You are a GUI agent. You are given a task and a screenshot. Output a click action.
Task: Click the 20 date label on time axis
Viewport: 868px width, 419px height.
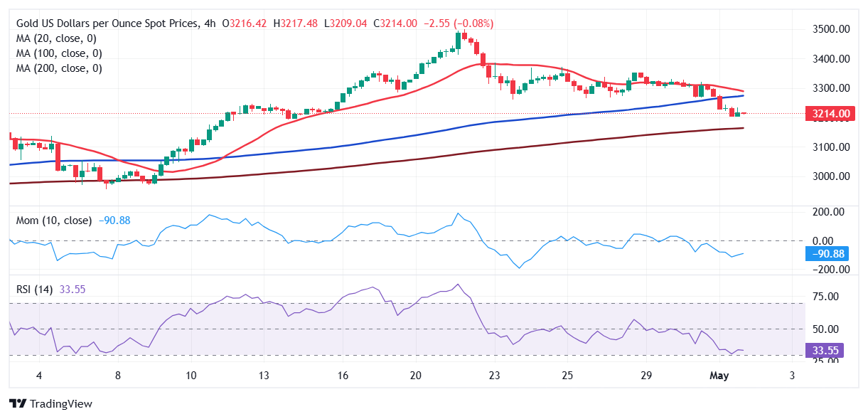tap(416, 375)
